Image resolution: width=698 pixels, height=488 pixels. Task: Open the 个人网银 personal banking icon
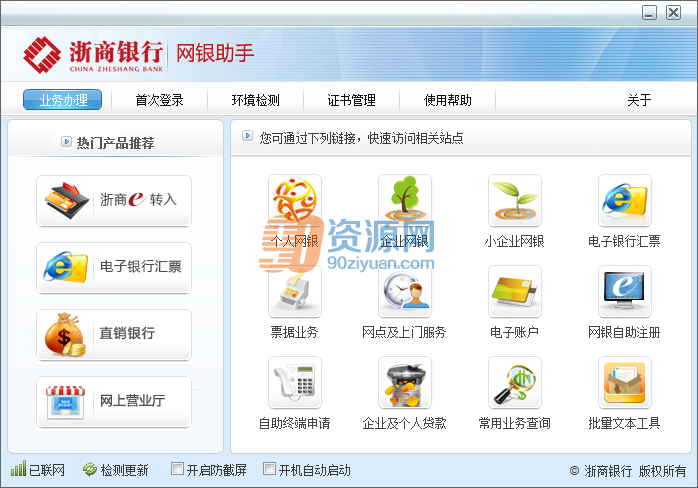[x=295, y=200]
